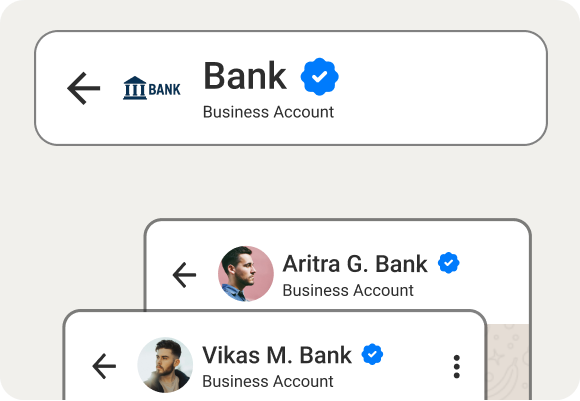Select Business Account text under Vikas M. Bank
Viewport: 580px width, 401px height.
pyautogui.click(x=268, y=381)
